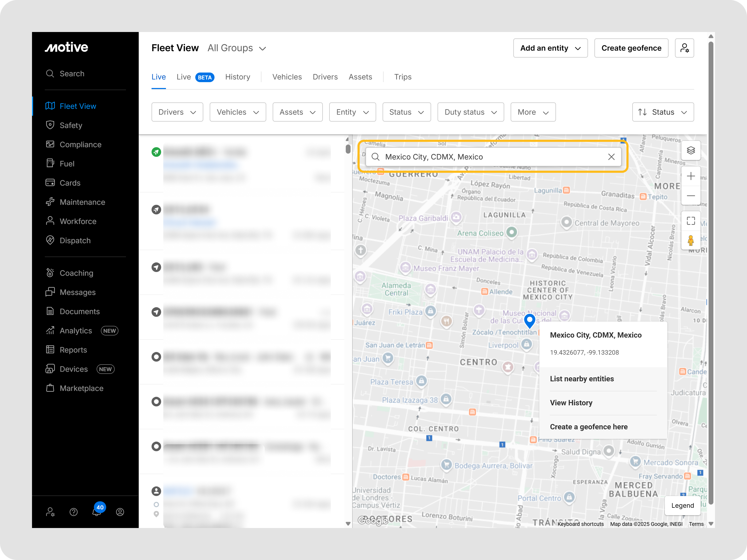Open the map layers icon

pos(691,151)
